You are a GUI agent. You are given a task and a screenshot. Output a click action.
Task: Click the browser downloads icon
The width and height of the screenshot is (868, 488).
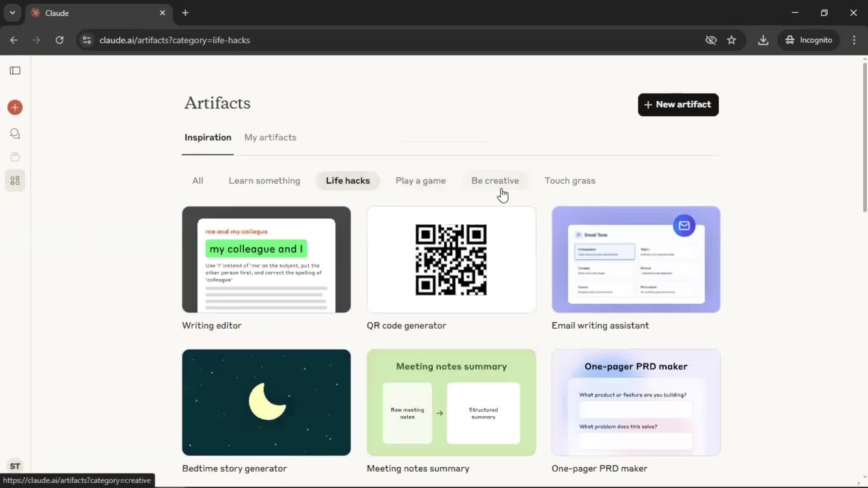[x=763, y=40]
